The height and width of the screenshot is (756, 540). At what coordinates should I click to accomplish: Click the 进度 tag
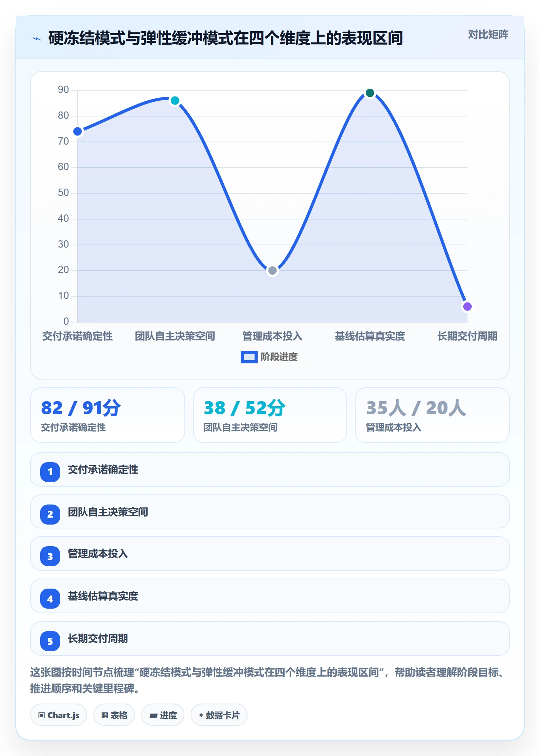[163, 715]
